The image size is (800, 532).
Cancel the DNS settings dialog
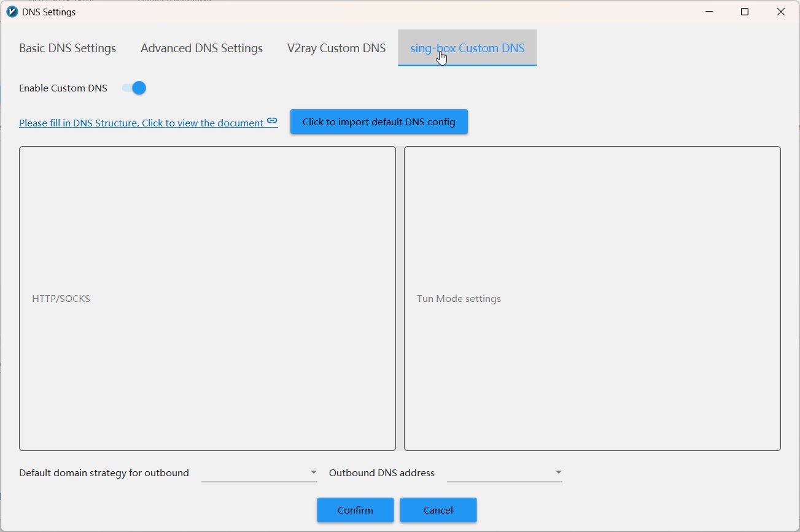click(x=438, y=510)
